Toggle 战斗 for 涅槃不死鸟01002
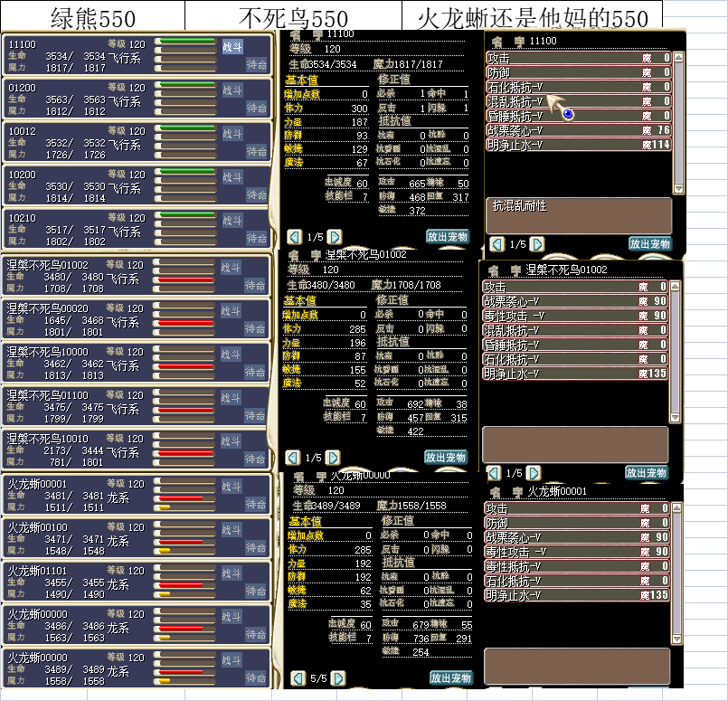728x701 pixels. click(x=232, y=264)
